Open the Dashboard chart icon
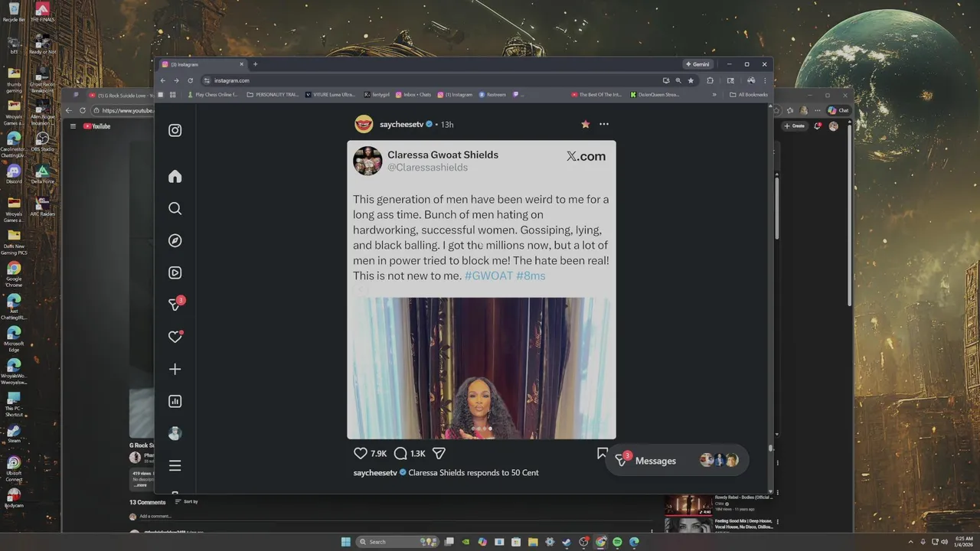 tap(175, 401)
